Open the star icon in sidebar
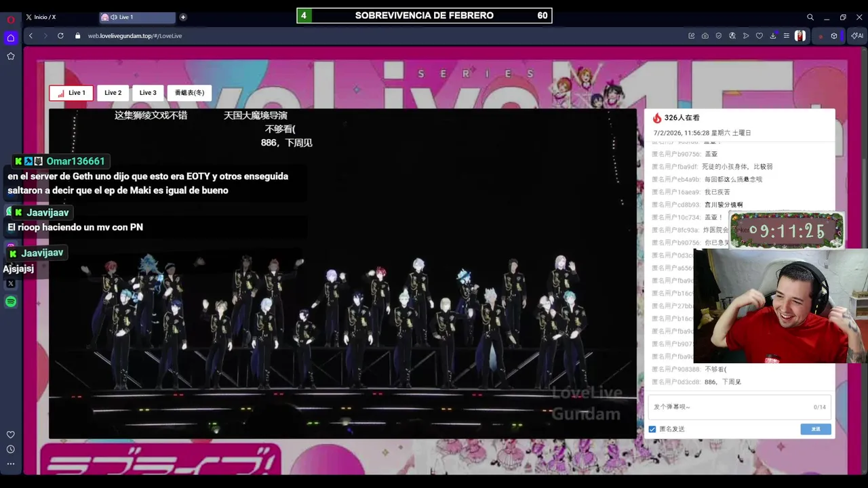 point(11,56)
